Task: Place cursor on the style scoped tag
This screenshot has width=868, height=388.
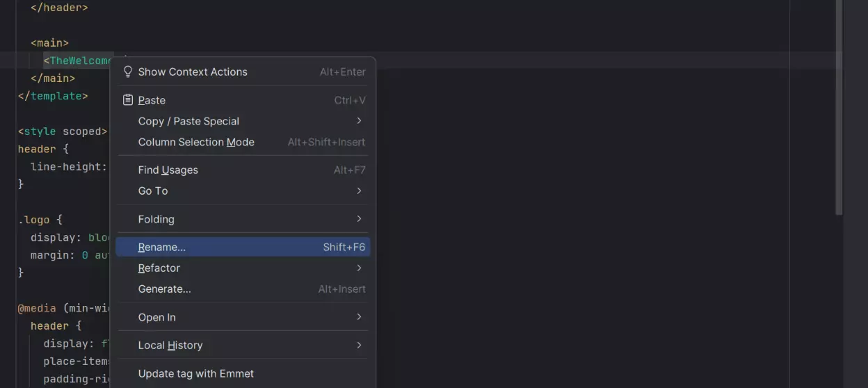Action: coord(63,131)
